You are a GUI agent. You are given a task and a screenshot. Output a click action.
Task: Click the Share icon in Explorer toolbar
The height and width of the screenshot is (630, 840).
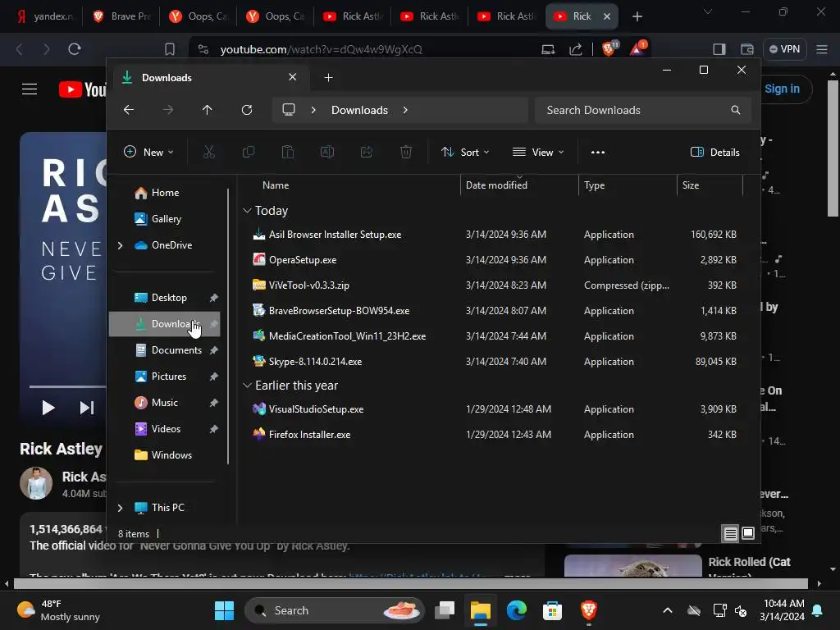click(367, 152)
